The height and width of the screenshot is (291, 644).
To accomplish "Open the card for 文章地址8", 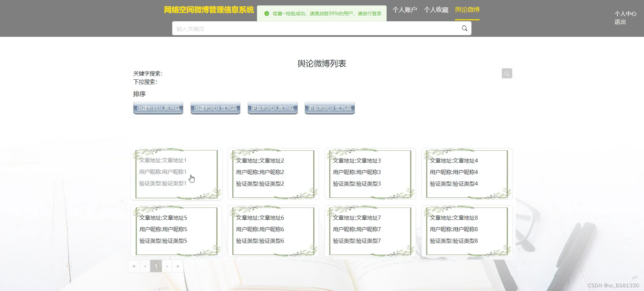I will click(467, 231).
